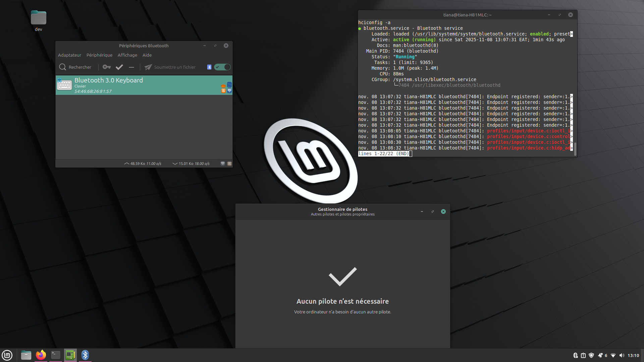Viewport: 644px width, 362px height.
Task: Click the clipboard report tray icon
Action: 583,355
